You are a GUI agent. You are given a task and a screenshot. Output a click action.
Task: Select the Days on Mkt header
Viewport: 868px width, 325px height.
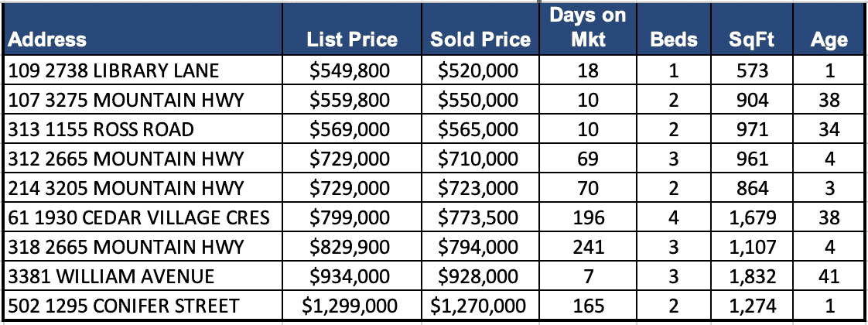tap(588, 27)
